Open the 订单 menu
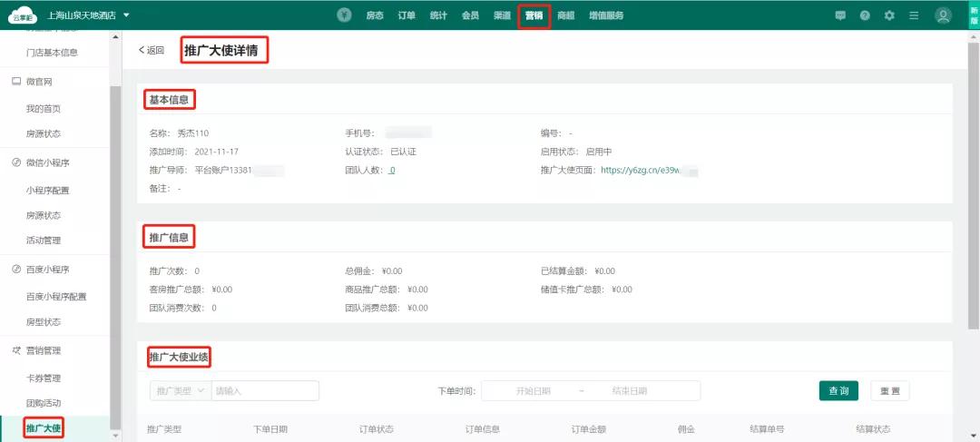Viewport: 980px width, 442px height. [407, 15]
